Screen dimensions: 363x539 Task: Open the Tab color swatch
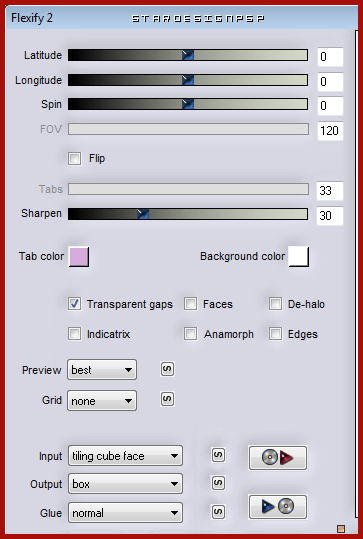click(79, 256)
